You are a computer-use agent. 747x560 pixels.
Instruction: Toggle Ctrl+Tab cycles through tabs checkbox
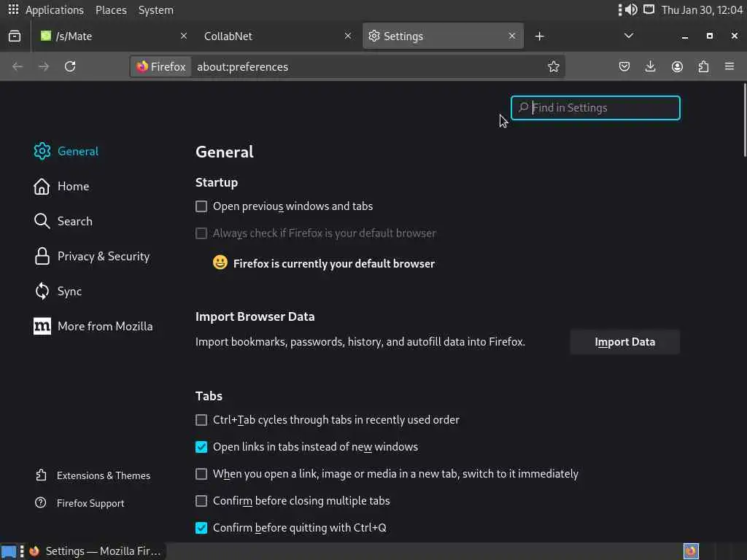tap(201, 420)
